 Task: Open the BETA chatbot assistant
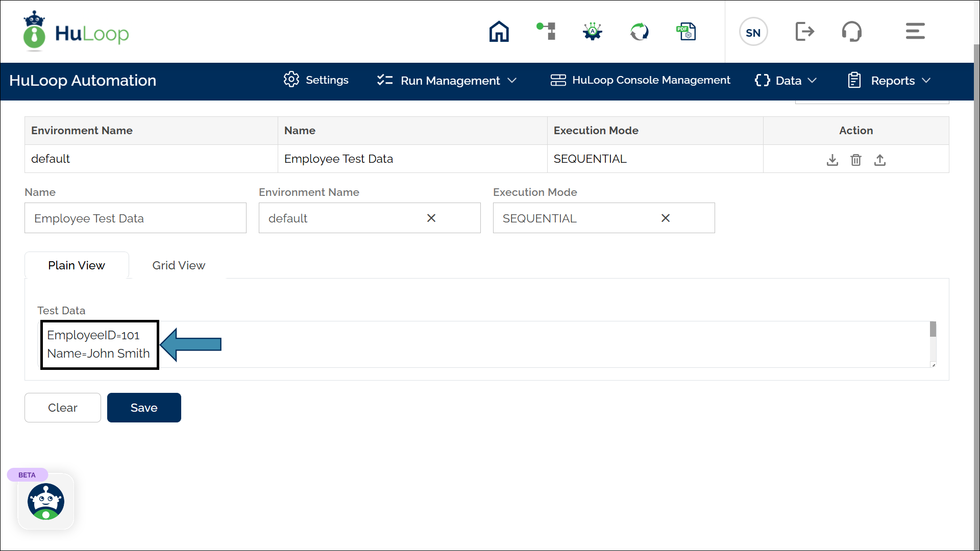pyautogui.click(x=46, y=502)
